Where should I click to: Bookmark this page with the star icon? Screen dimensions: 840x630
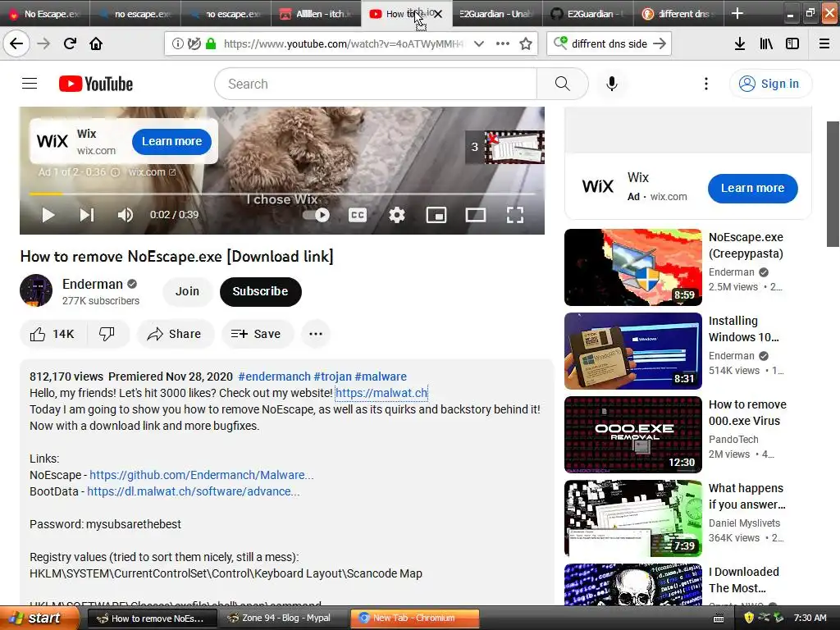526,43
